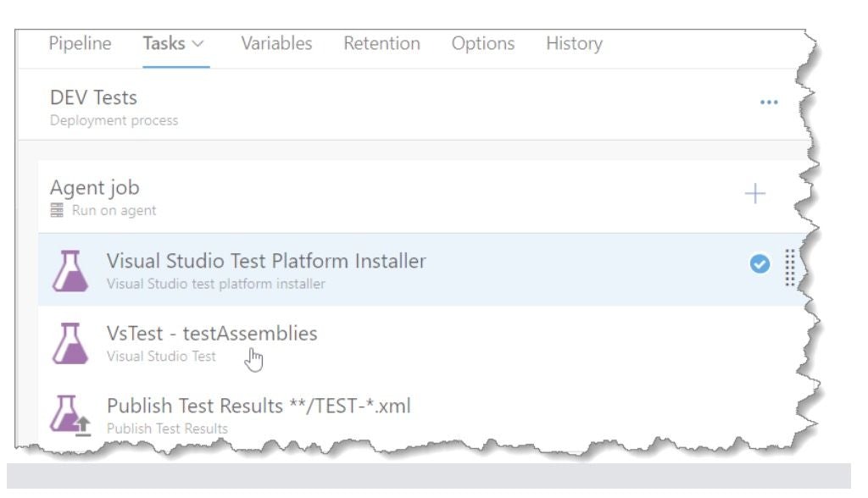Select the DEV Tests deployment process title

(x=95, y=97)
